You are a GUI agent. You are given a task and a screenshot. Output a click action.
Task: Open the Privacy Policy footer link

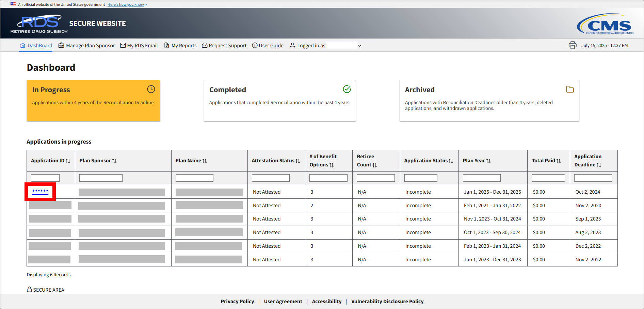pos(237,302)
